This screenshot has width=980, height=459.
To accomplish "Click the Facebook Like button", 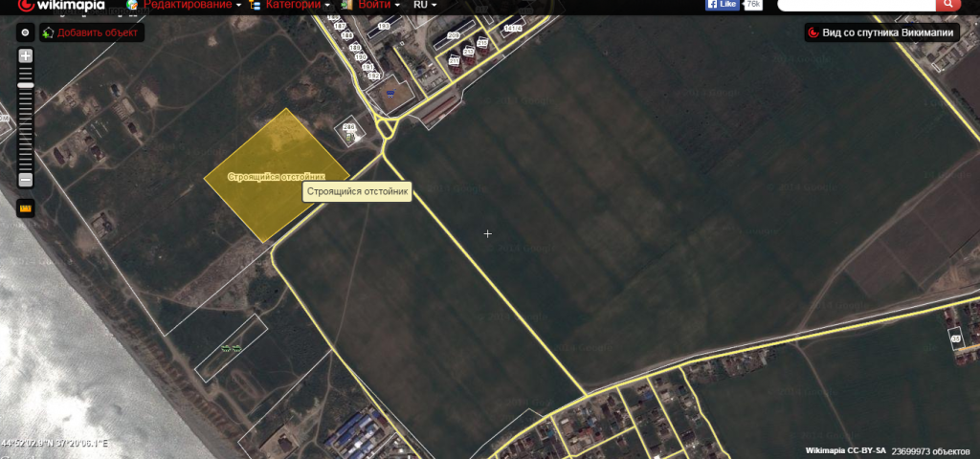I will tap(723, 5).
